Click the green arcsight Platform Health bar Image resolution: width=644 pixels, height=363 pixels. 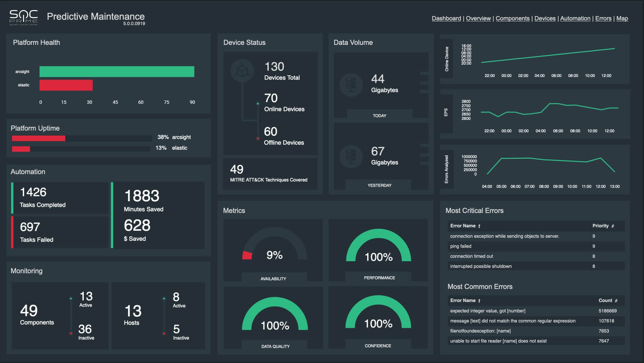point(117,72)
